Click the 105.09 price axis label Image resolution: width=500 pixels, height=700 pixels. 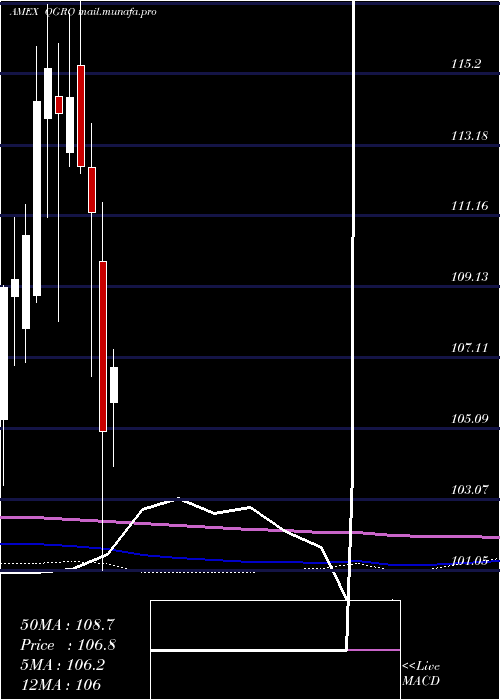pyautogui.click(x=469, y=419)
